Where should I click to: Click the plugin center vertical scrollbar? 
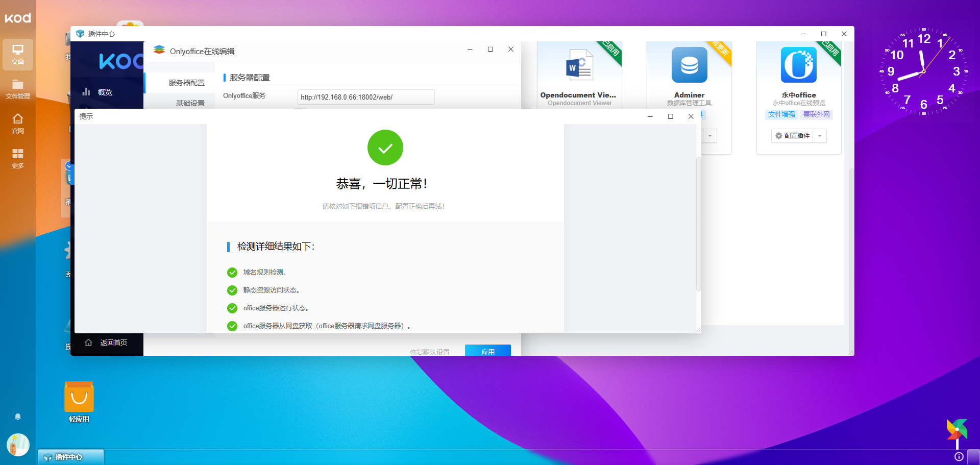(851, 259)
